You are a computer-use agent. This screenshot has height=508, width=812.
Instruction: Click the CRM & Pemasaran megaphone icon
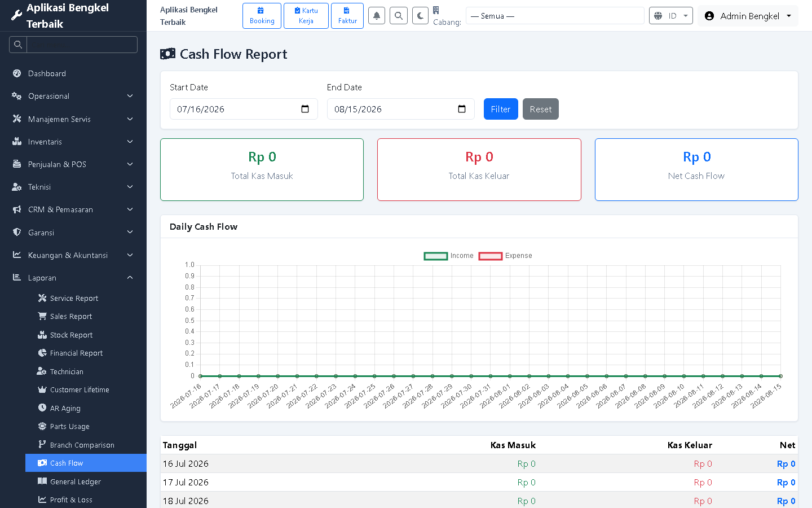point(17,209)
